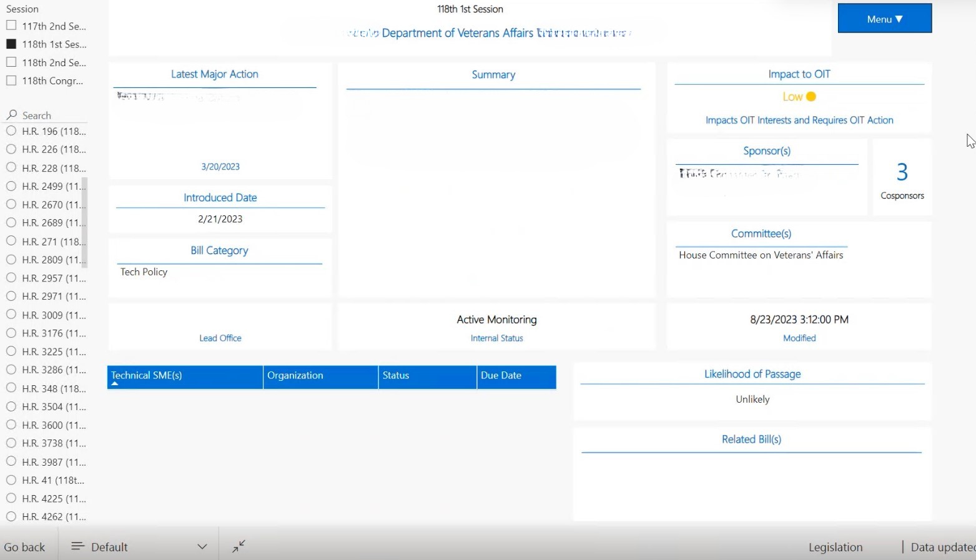Select the H.R. 348 radio button
The image size is (976, 560).
pos(11,388)
